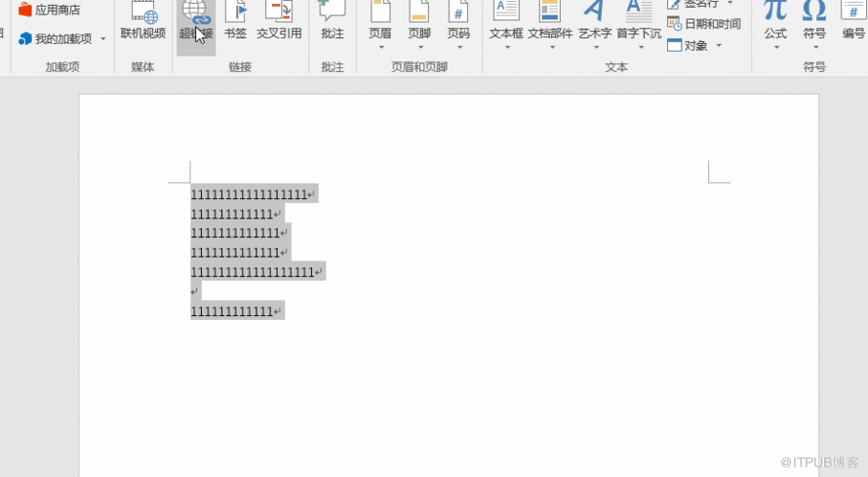
Task: Add a Bookmark from the Links group
Action: [235, 20]
